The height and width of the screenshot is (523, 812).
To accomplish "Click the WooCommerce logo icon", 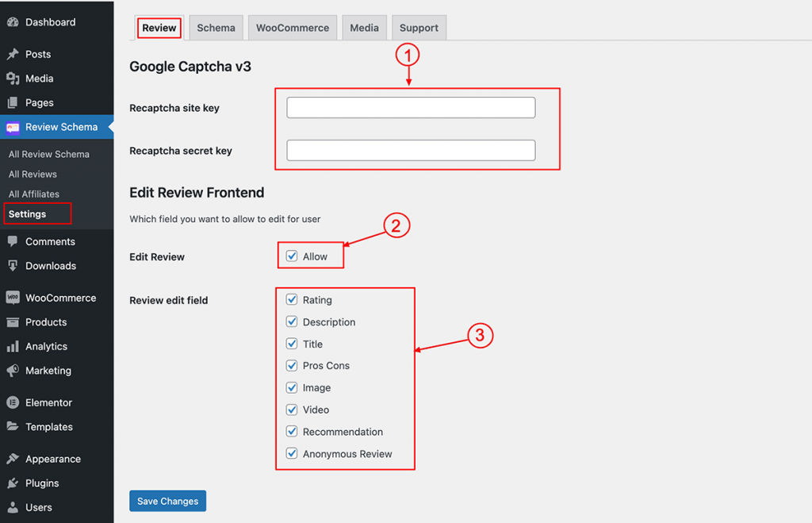I will 13,298.
